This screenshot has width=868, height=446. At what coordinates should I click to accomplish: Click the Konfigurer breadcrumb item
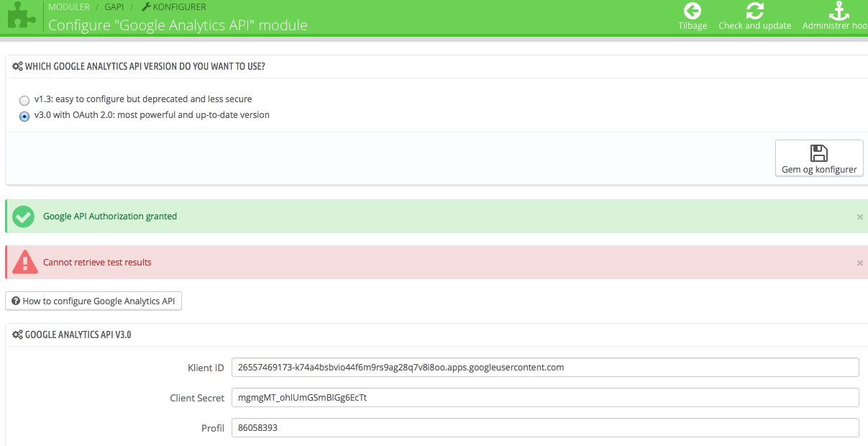pyautogui.click(x=174, y=7)
